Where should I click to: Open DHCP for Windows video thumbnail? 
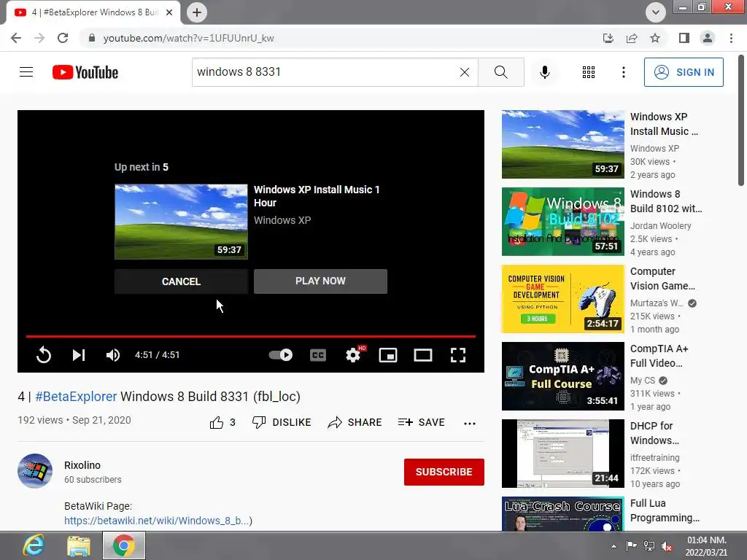tap(562, 454)
